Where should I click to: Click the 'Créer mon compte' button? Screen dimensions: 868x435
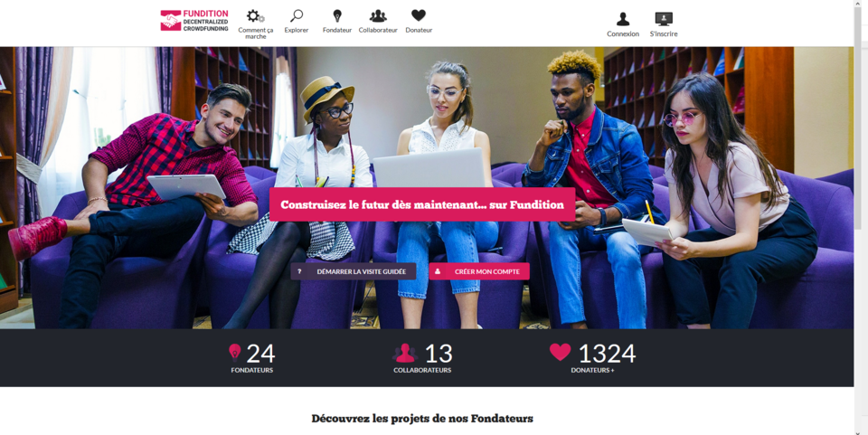(x=479, y=271)
